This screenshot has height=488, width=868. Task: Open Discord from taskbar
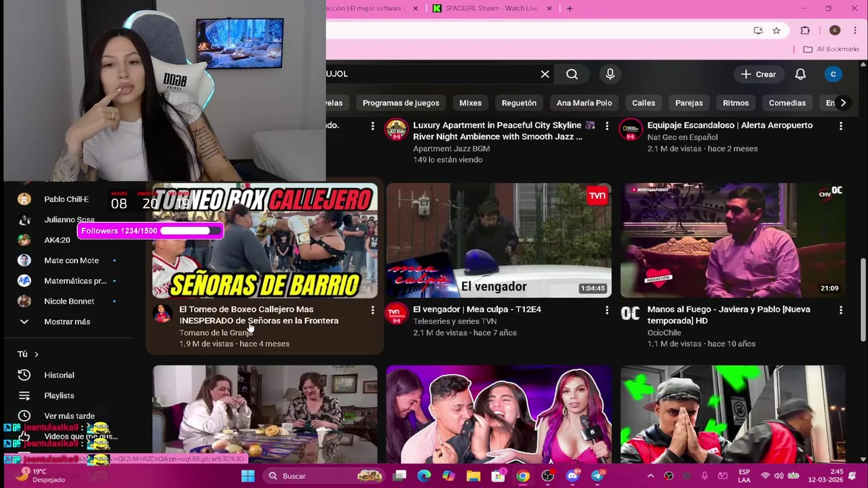572,476
